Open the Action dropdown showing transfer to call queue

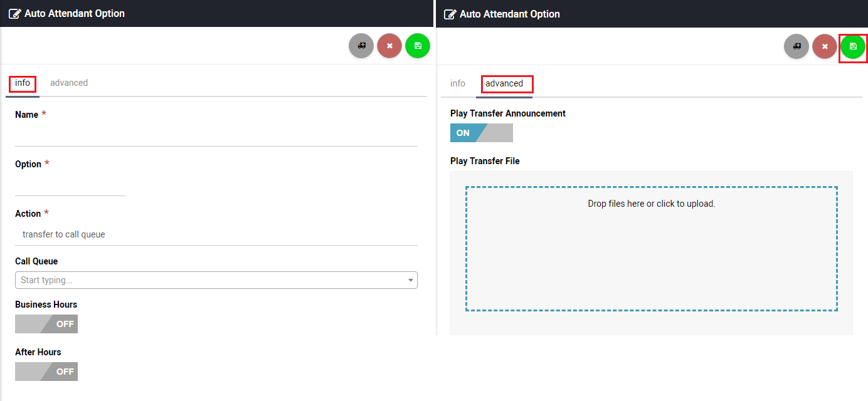coord(216,234)
